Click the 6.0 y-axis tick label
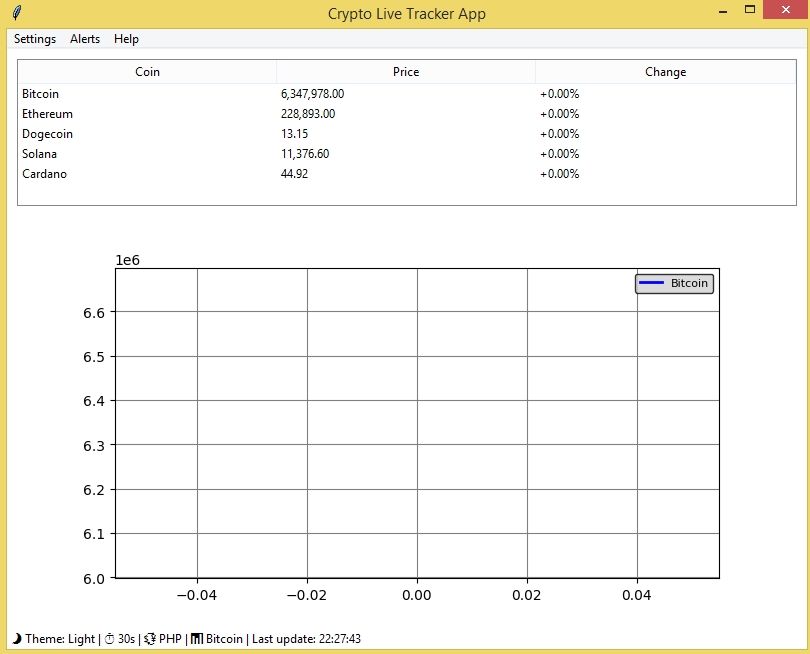Screen dimensions: 810x654 click(x=94, y=579)
